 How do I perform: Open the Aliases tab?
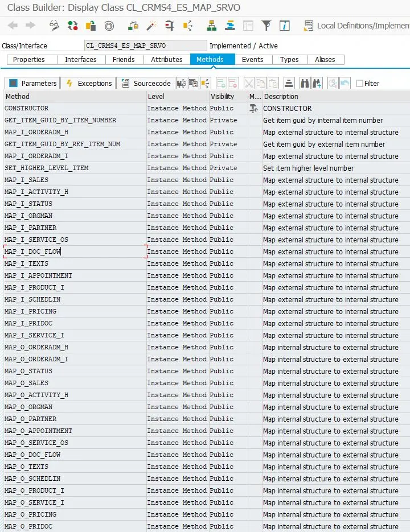(325, 59)
